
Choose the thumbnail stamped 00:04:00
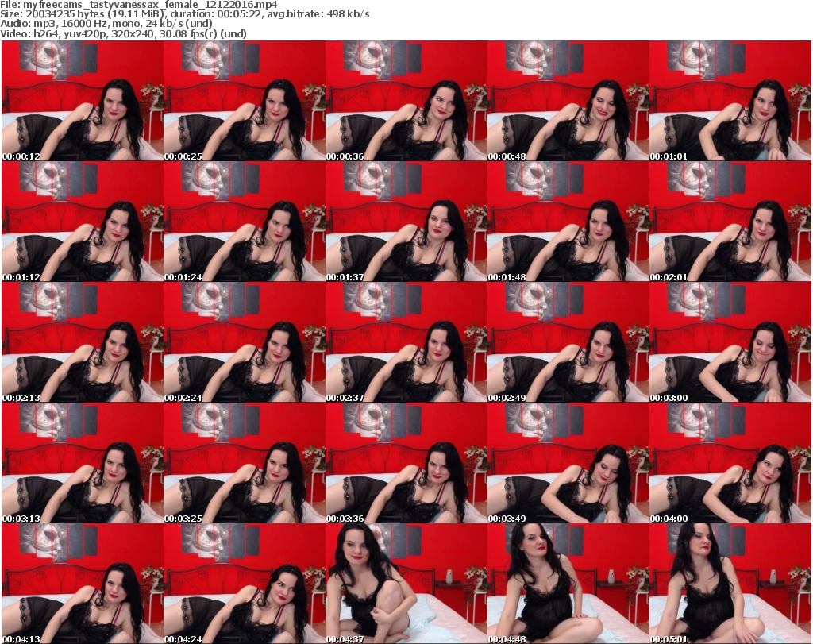(730, 463)
